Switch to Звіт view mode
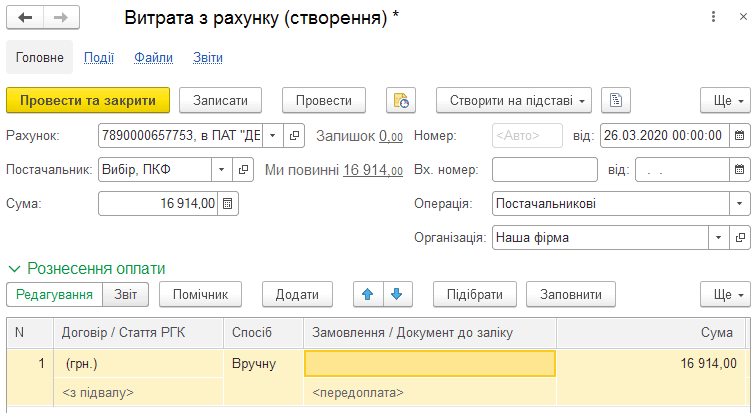 [x=126, y=294]
